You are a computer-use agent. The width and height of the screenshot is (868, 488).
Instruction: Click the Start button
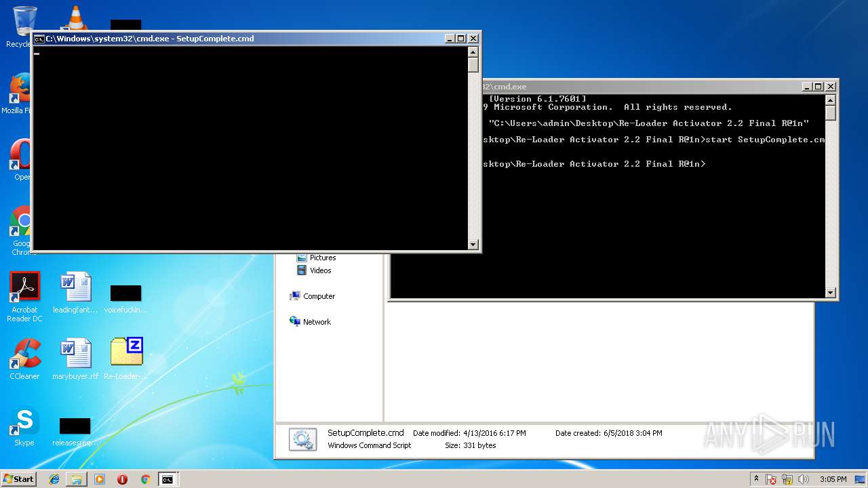click(x=18, y=479)
